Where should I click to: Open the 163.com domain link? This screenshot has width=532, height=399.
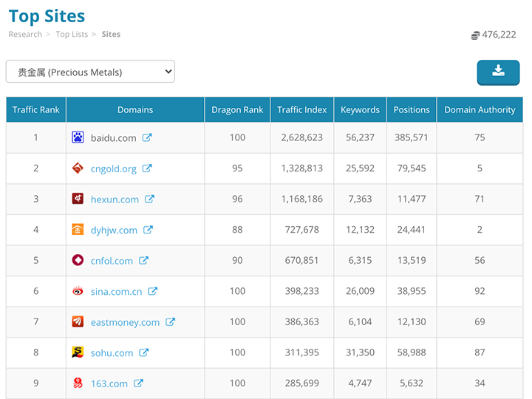pos(109,383)
